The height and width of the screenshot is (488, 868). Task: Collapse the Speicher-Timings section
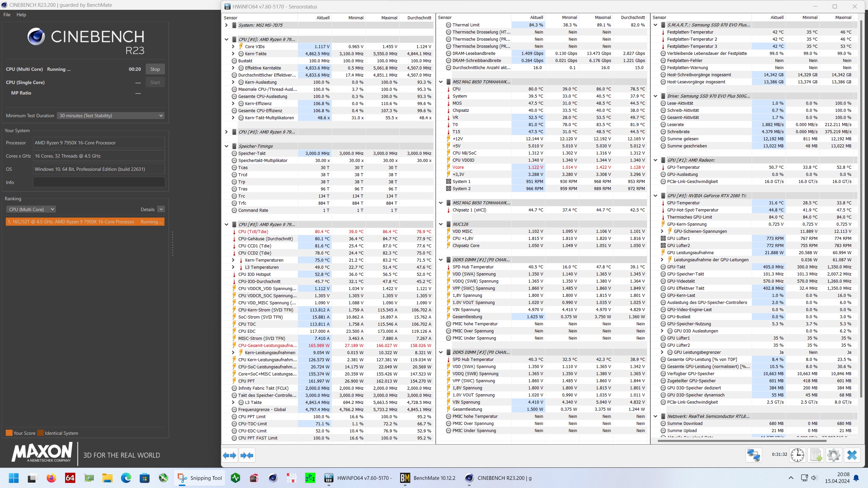click(226, 146)
